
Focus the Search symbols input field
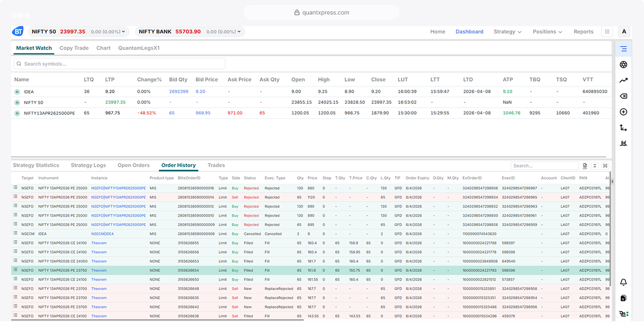[x=120, y=64]
